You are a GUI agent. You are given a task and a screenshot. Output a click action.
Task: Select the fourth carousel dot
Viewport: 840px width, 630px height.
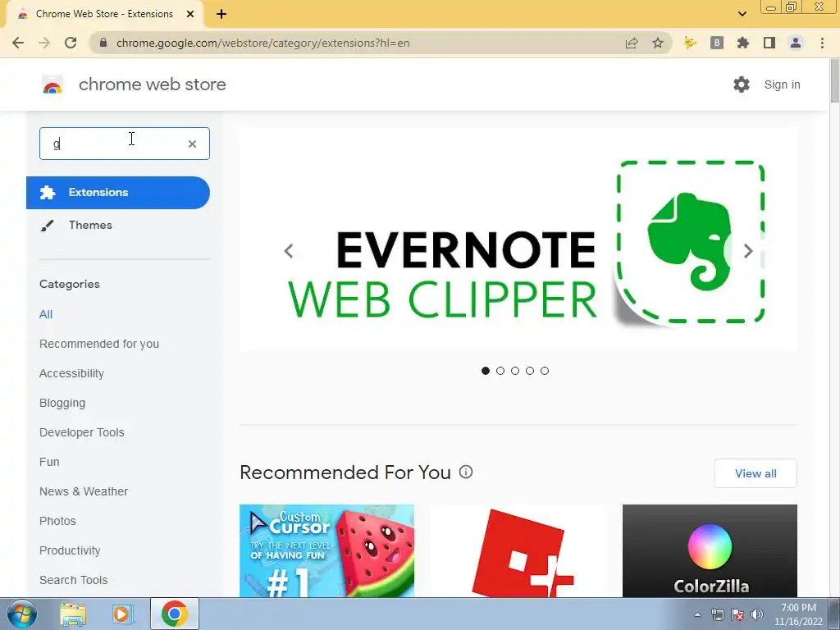coord(530,371)
